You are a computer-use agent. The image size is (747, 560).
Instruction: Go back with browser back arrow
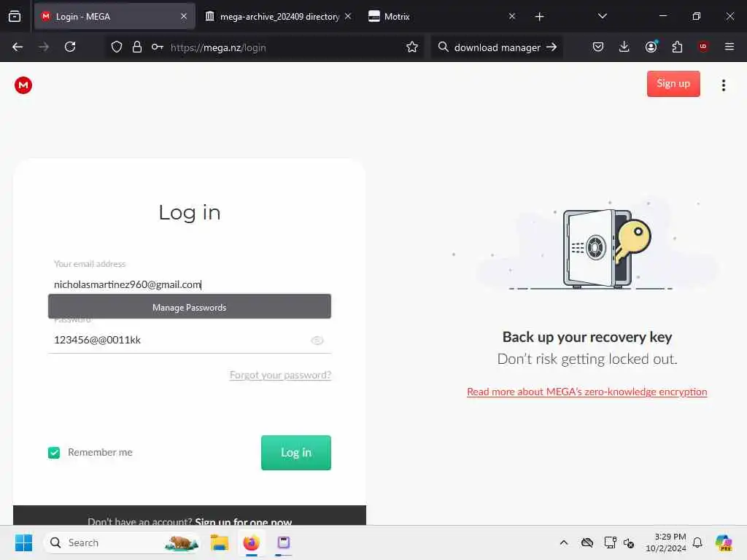click(x=18, y=47)
